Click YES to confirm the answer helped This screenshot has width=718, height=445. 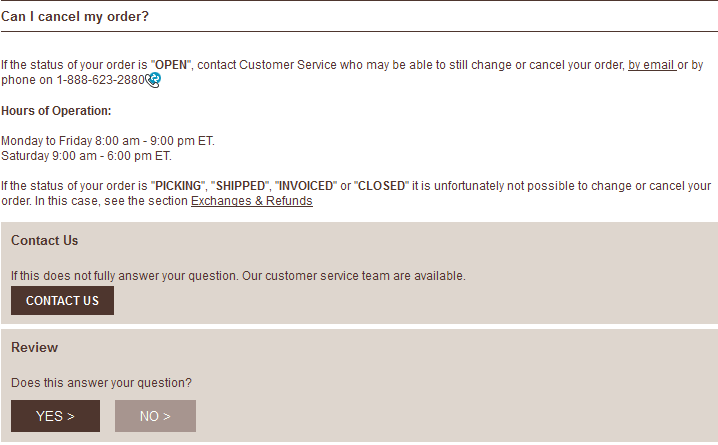(55, 416)
